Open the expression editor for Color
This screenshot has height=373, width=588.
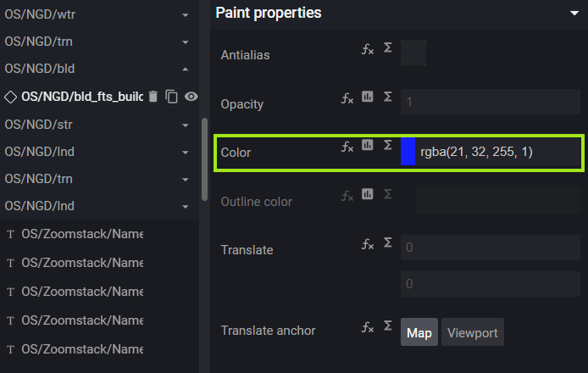[347, 146]
